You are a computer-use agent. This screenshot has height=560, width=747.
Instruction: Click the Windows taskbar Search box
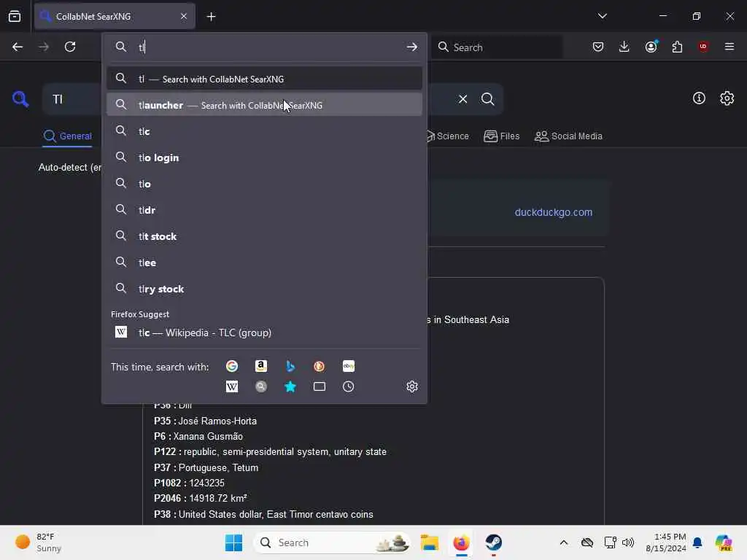(332, 542)
